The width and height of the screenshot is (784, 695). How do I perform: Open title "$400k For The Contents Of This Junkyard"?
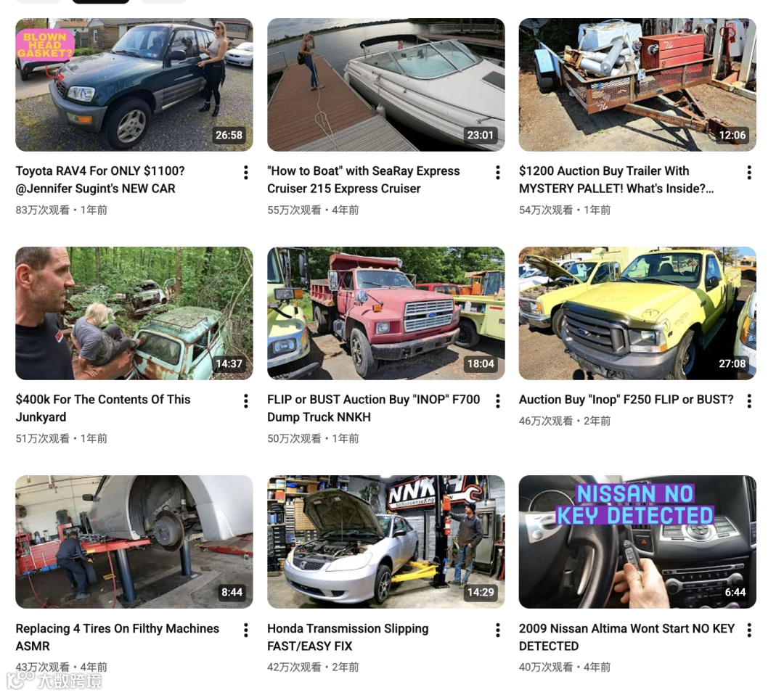(x=103, y=408)
